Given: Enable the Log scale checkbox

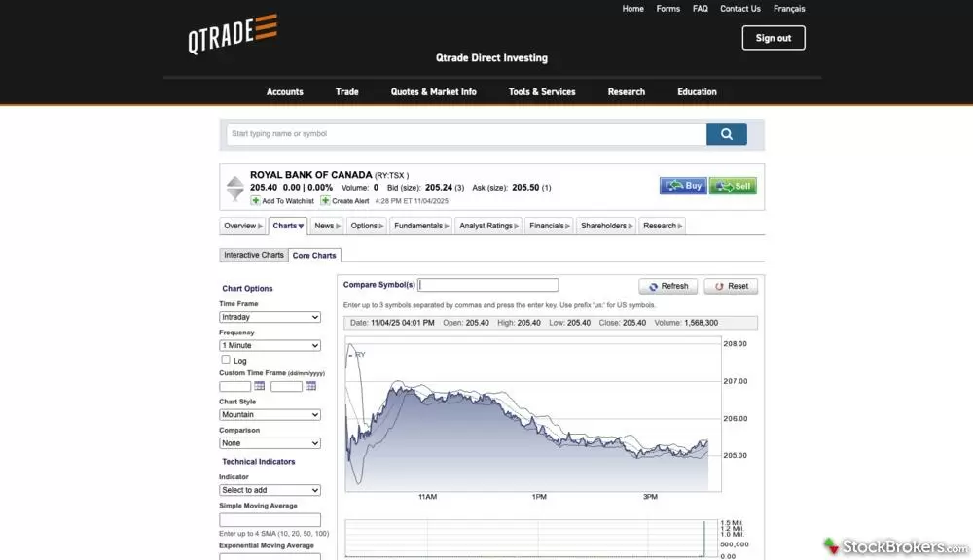Looking at the screenshot, I should (225, 360).
